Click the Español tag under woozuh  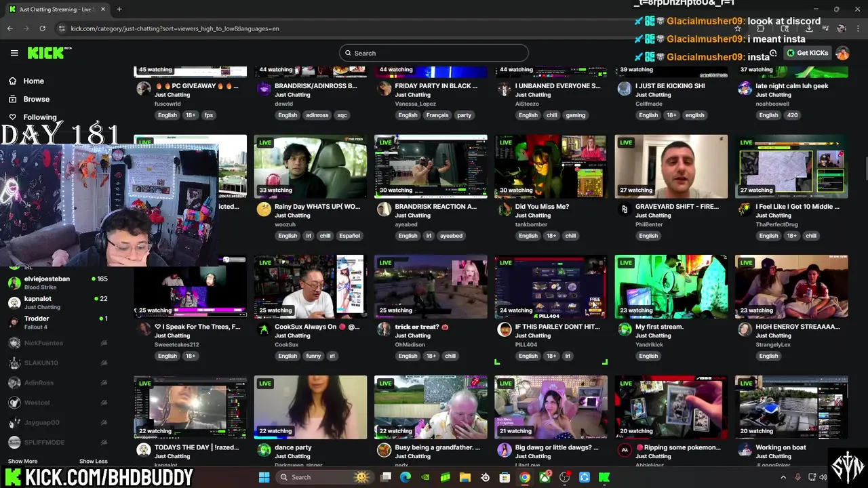click(x=349, y=236)
